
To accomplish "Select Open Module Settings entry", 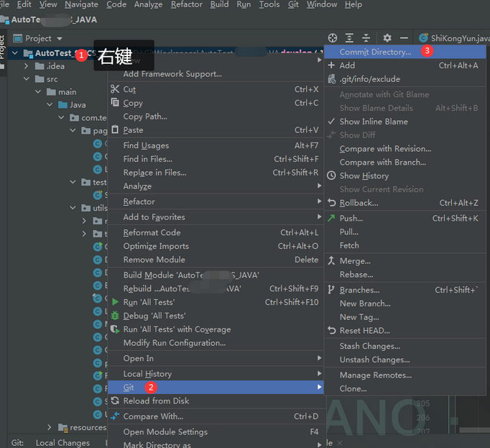I will 216,431.
